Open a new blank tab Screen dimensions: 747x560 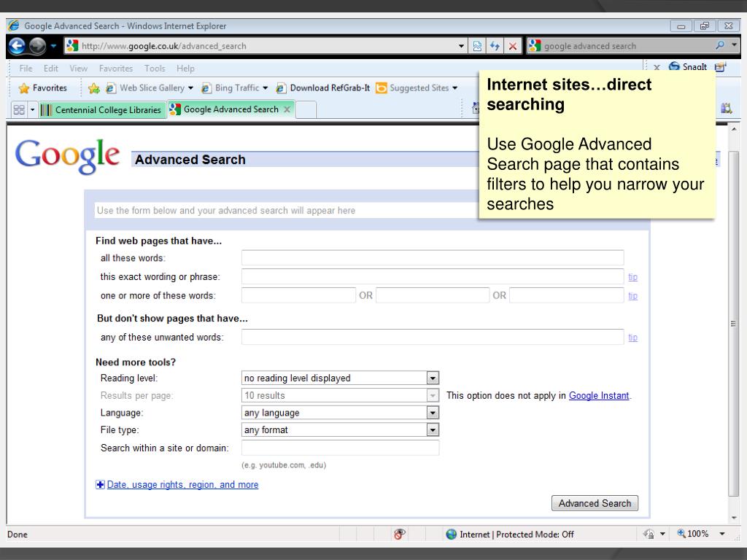[306, 110]
